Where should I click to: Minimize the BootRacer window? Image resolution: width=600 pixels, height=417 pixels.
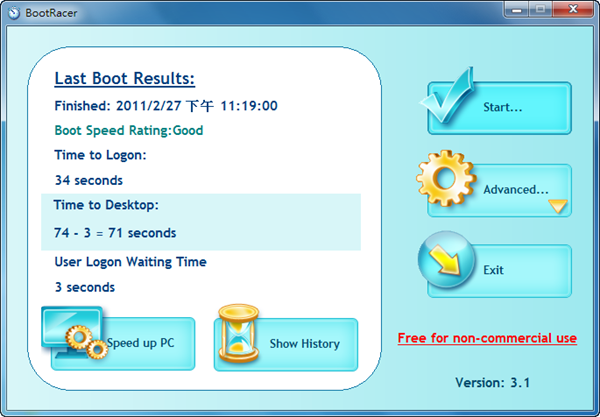point(517,9)
